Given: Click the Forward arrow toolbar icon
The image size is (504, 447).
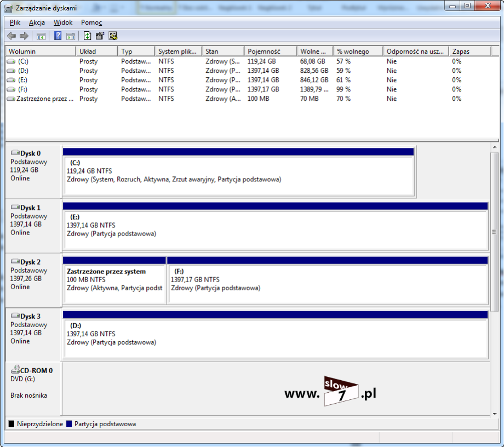Looking at the screenshot, I should [24, 36].
